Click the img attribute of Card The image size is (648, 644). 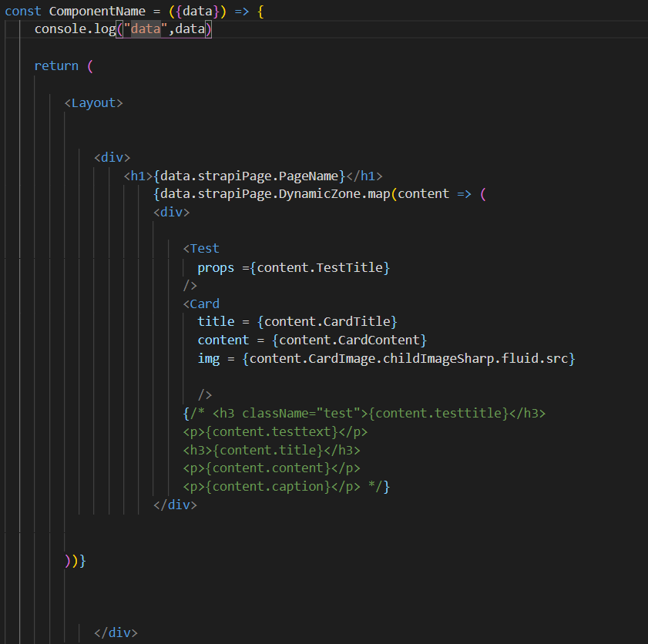click(208, 358)
